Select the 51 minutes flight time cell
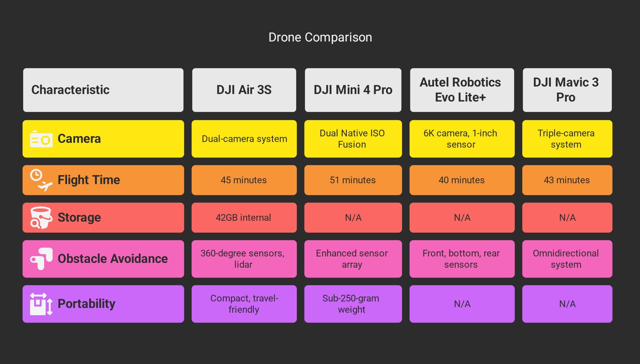The height and width of the screenshot is (364, 640). pyautogui.click(x=353, y=180)
